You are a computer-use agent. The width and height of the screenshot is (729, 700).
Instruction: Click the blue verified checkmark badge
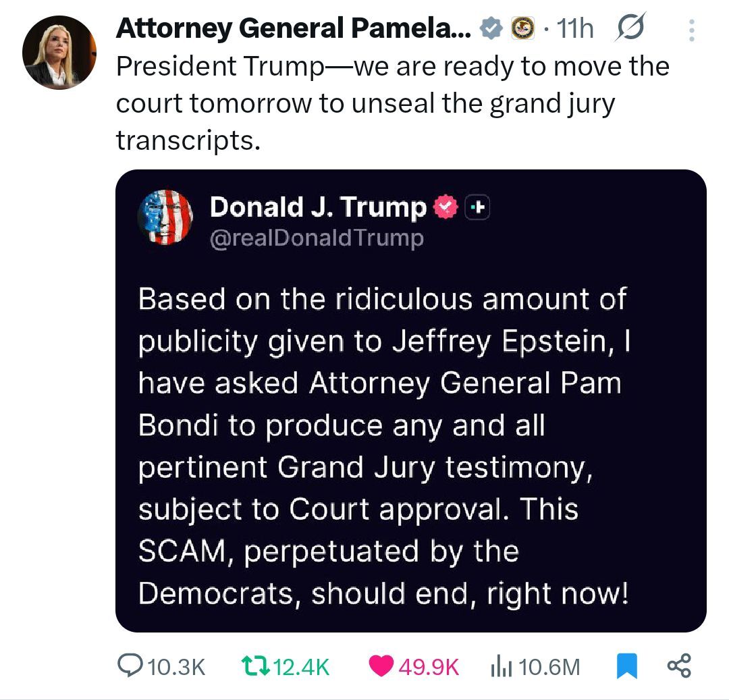point(491,28)
